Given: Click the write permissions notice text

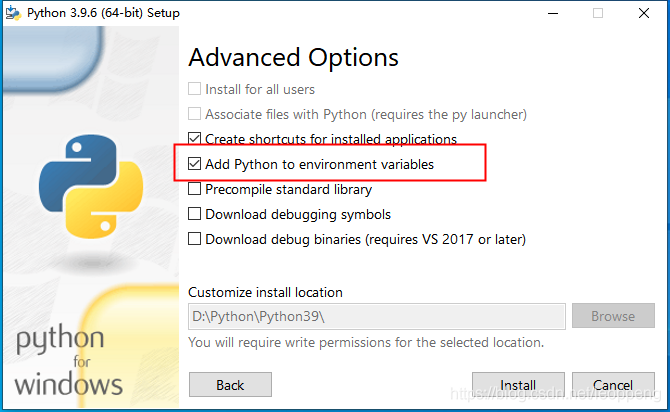Looking at the screenshot, I should click(x=366, y=342).
